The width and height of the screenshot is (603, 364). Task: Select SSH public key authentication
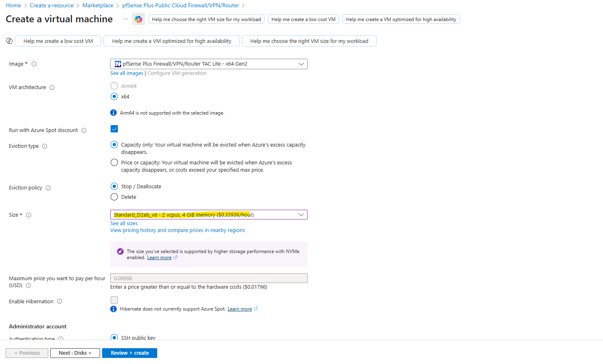pos(114,337)
